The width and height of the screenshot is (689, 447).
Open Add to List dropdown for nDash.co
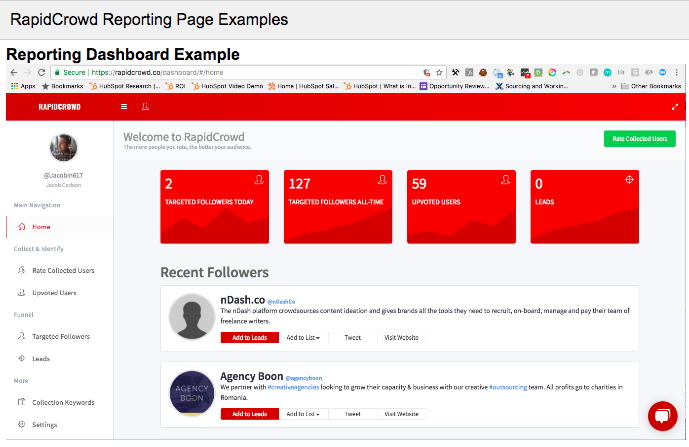(x=303, y=338)
